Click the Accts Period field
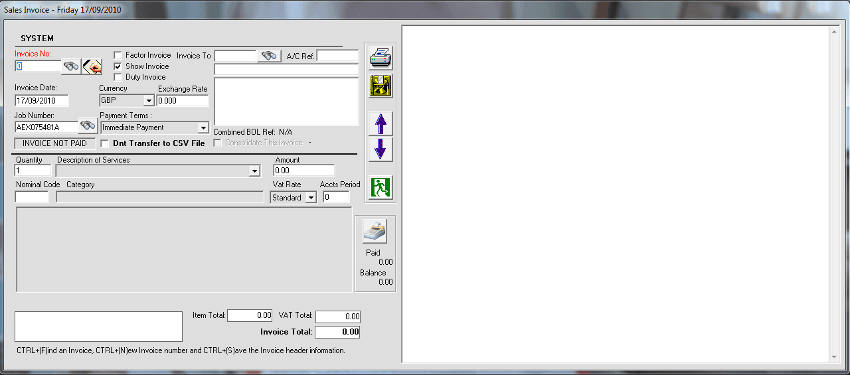 click(336, 197)
